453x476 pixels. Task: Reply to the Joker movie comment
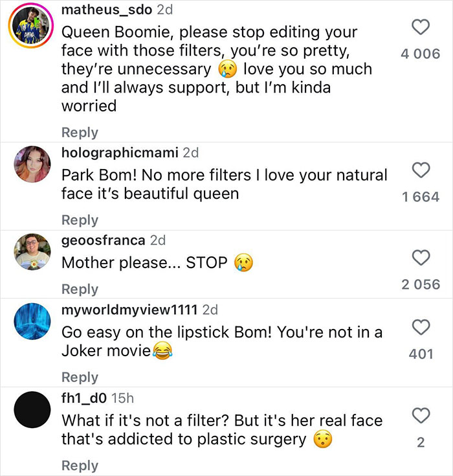(x=80, y=378)
